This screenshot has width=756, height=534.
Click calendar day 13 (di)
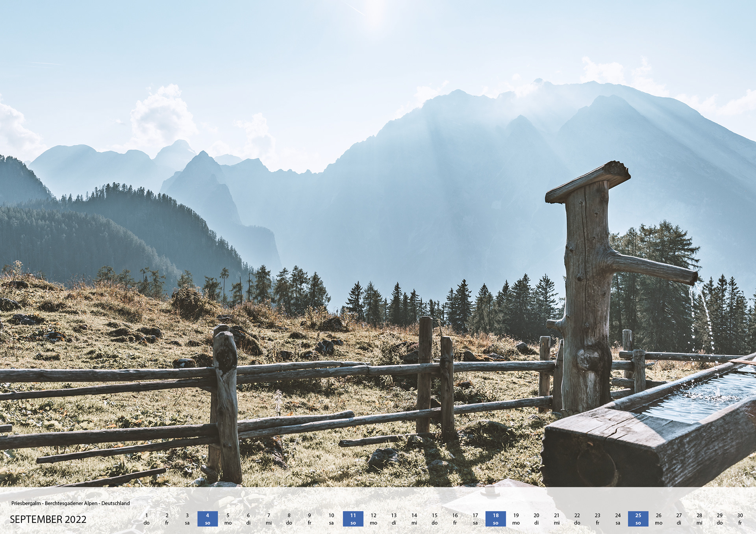point(394,519)
